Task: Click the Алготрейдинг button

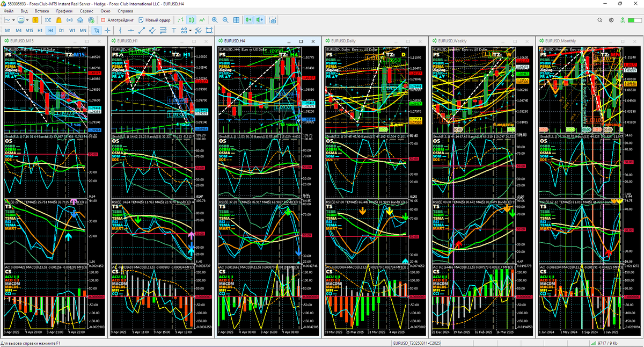Action: coord(117,20)
